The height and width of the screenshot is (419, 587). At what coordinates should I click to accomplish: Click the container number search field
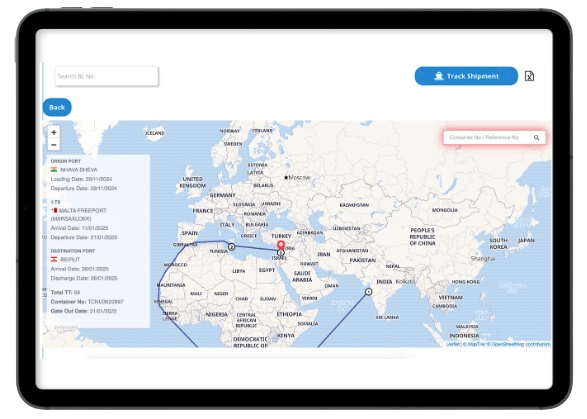[x=494, y=137]
